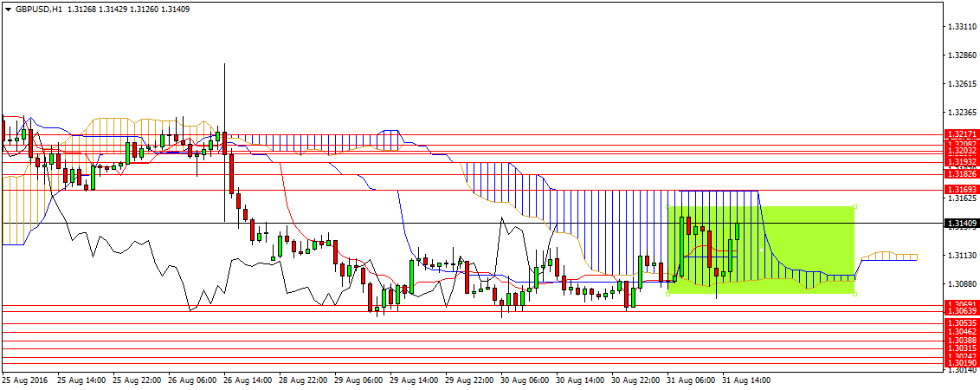This screenshot has width=980, height=390.
Task: Click the 25 Aug 22:00 time label
Action: [136, 380]
